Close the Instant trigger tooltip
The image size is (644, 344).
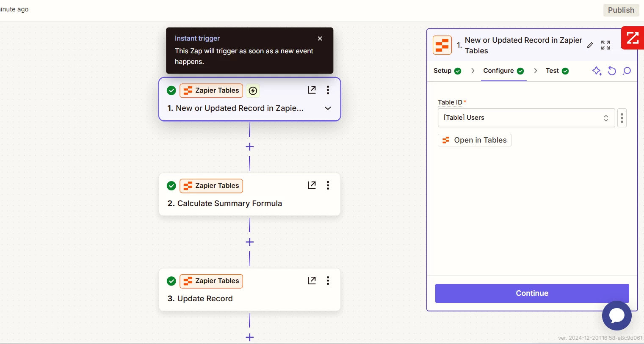320,39
